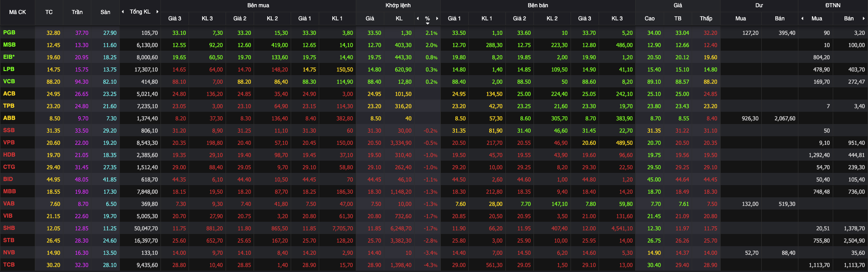Click KL 3 header under Bên bán
This screenshot has width=868, height=272.
point(617,19)
